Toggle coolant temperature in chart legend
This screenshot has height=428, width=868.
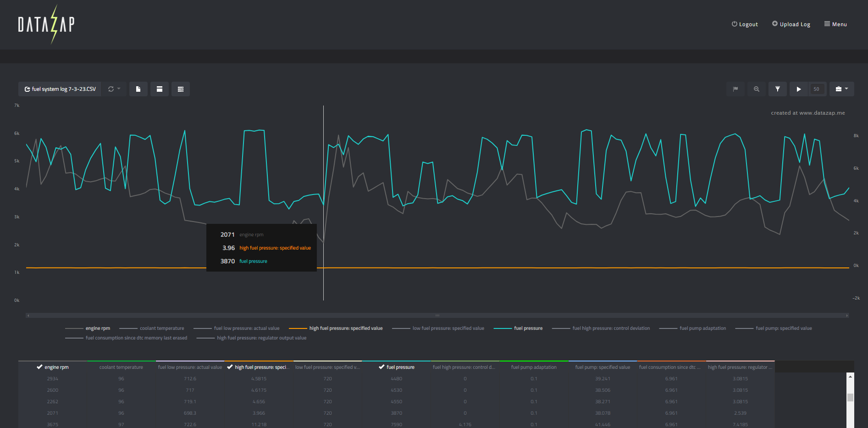click(x=162, y=328)
